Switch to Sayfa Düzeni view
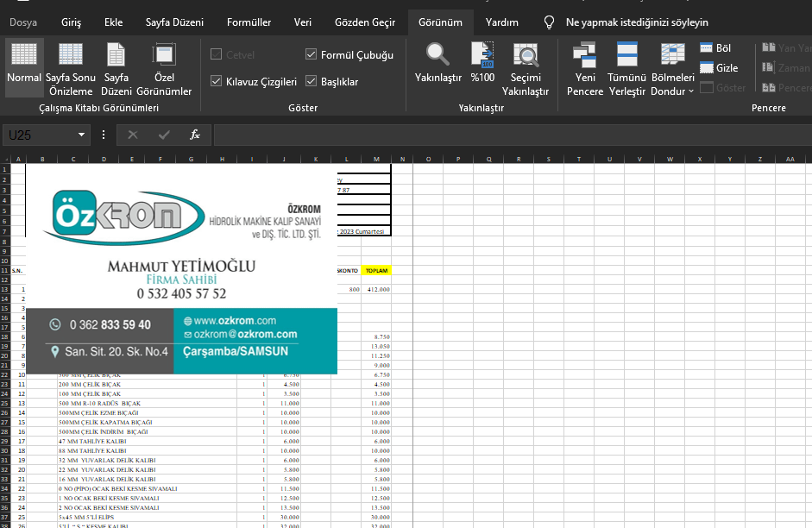This screenshot has width=812, height=528. coord(116,69)
